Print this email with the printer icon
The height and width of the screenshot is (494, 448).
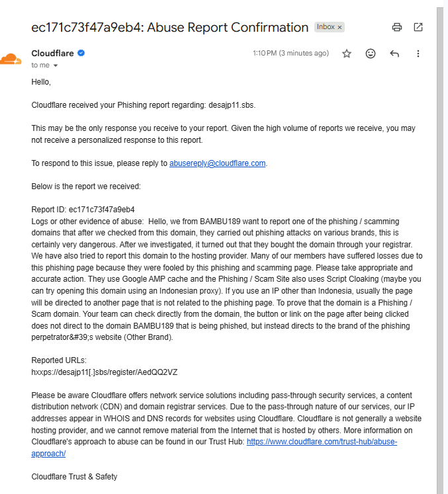point(396,27)
